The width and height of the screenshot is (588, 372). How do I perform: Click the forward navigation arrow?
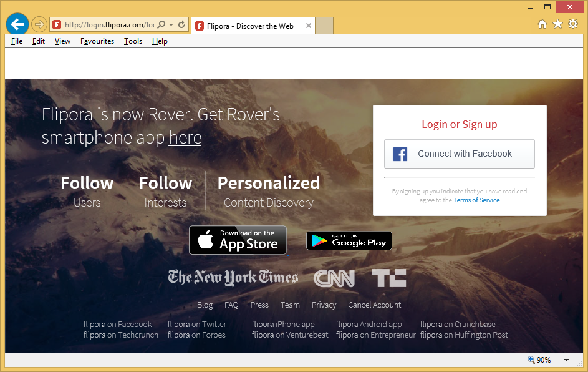click(x=39, y=25)
